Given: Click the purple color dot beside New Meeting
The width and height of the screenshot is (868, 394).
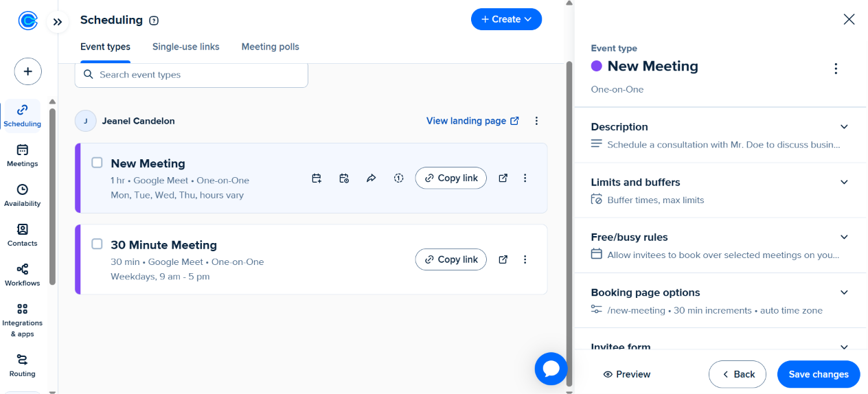Looking at the screenshot, I should pos(597,66).
